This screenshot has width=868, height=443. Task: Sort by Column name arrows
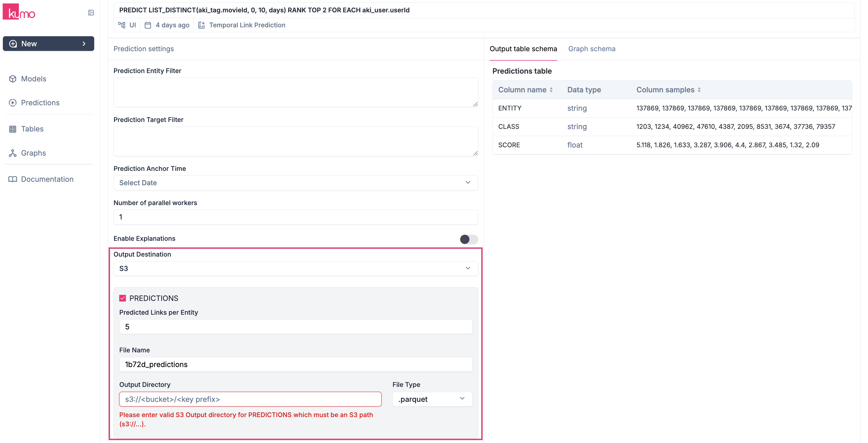coord(551,90)
